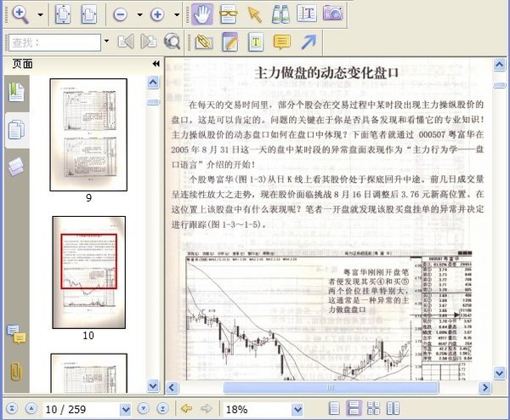Find previous search result

coord(126,42)
